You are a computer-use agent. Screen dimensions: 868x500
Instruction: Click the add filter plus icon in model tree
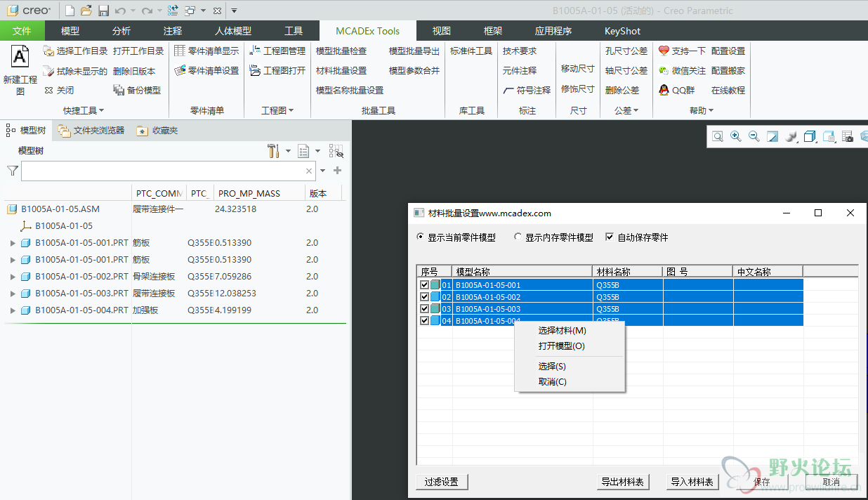[338, 171]
